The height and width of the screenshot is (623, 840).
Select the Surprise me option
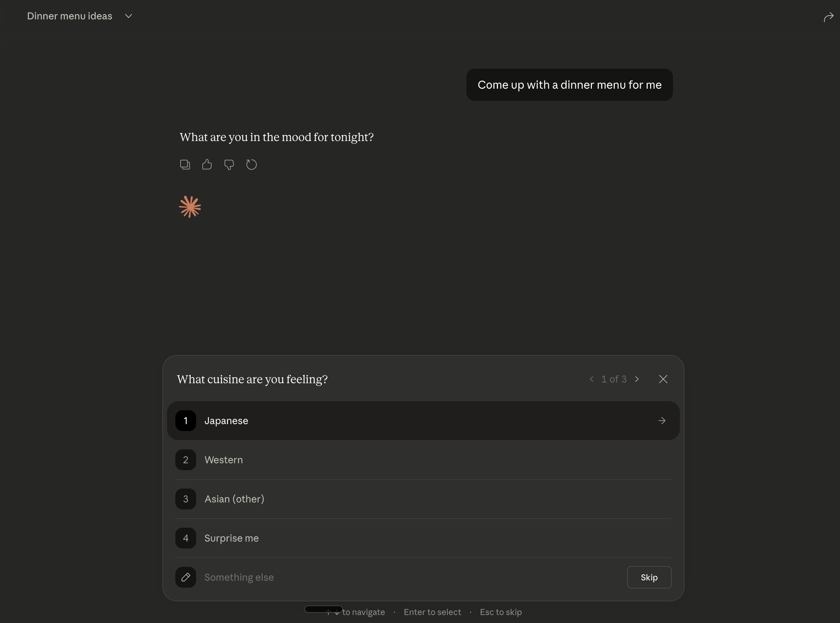231,538
